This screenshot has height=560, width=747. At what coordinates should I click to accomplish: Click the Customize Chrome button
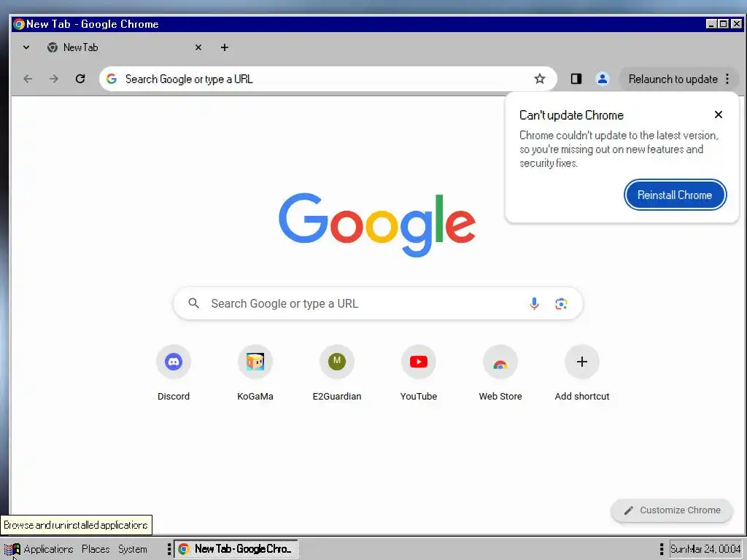coord(672,510)
